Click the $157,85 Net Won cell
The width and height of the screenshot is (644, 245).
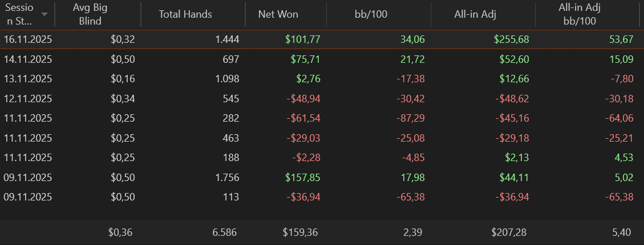click(x=303, y=178)
